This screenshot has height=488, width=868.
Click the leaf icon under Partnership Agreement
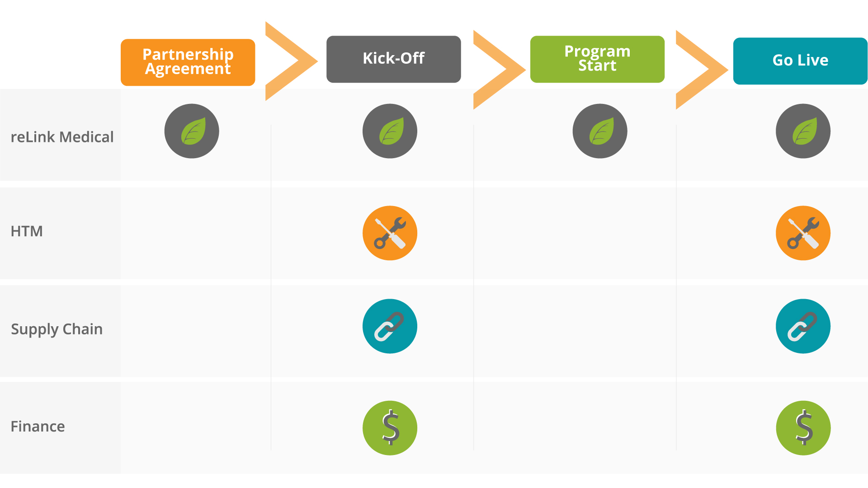(192, 131)
